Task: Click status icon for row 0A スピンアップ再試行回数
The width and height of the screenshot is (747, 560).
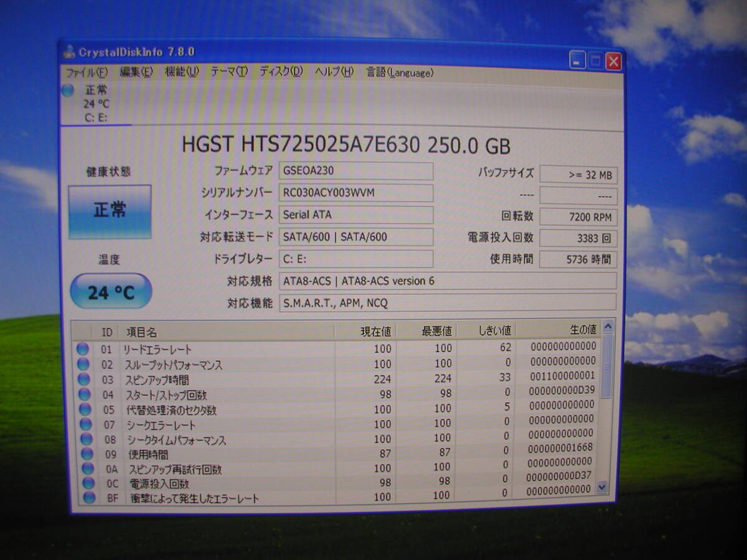Action: (87, 469)
